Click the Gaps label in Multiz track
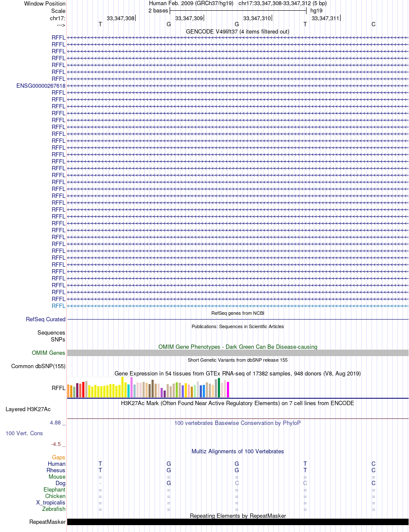This screenshot has height=532, width=409. coord(59,458)
